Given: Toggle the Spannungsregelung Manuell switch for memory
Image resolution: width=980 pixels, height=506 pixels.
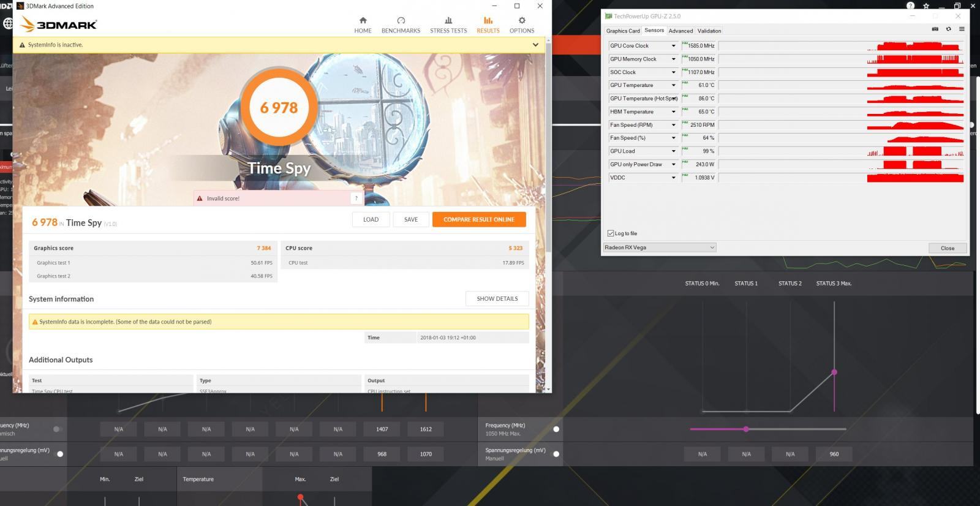Looking at the screenshot, I should (x=556, y=454).
